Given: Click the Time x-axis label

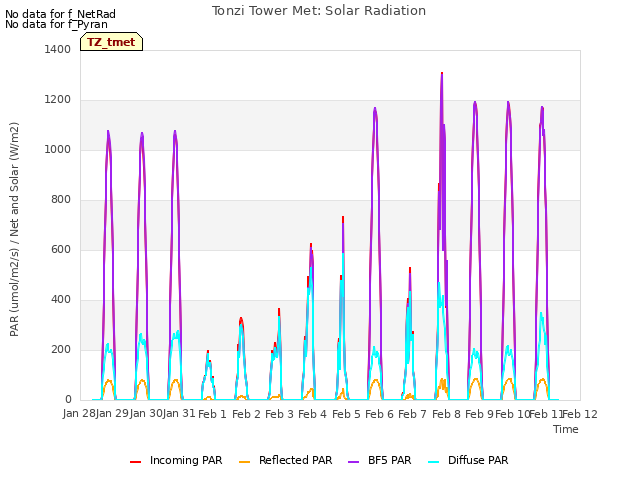Looking at the screenshot, I should 566,429.
